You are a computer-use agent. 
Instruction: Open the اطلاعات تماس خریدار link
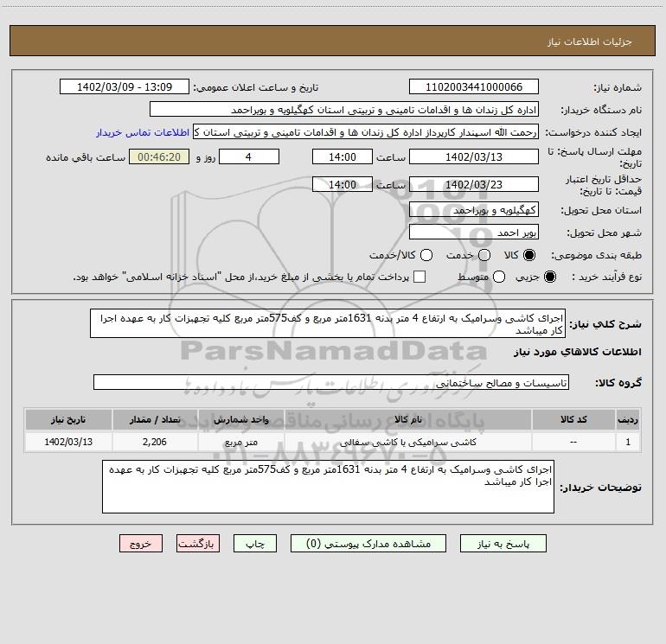143,132
